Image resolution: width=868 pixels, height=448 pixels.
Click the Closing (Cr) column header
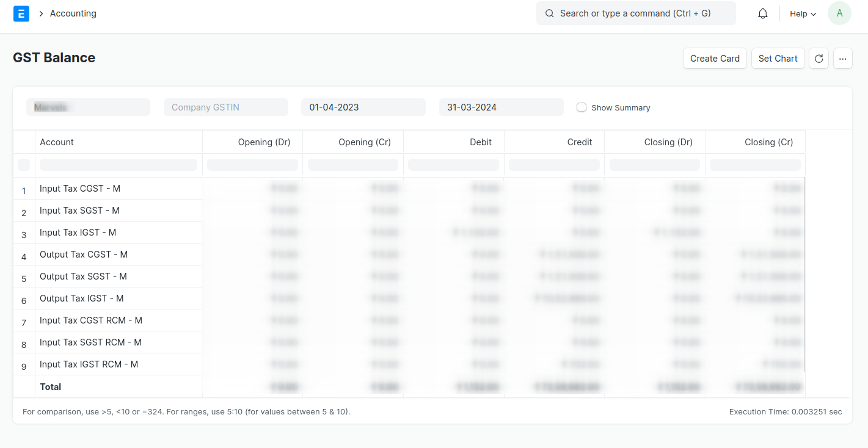[755, 142]
